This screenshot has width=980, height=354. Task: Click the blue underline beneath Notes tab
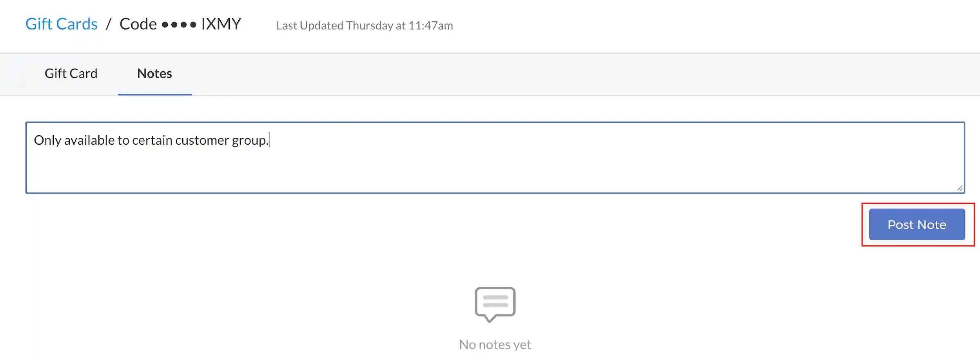(154, 94)
